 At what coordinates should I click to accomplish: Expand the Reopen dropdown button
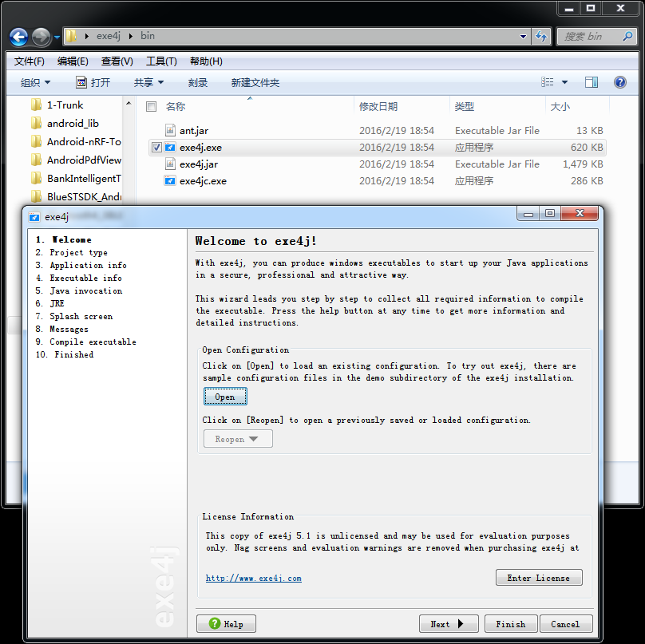tap(238, 439)
